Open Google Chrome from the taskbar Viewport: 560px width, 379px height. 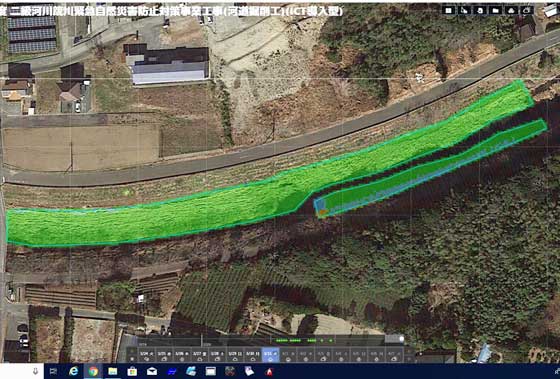coord(93,371)
